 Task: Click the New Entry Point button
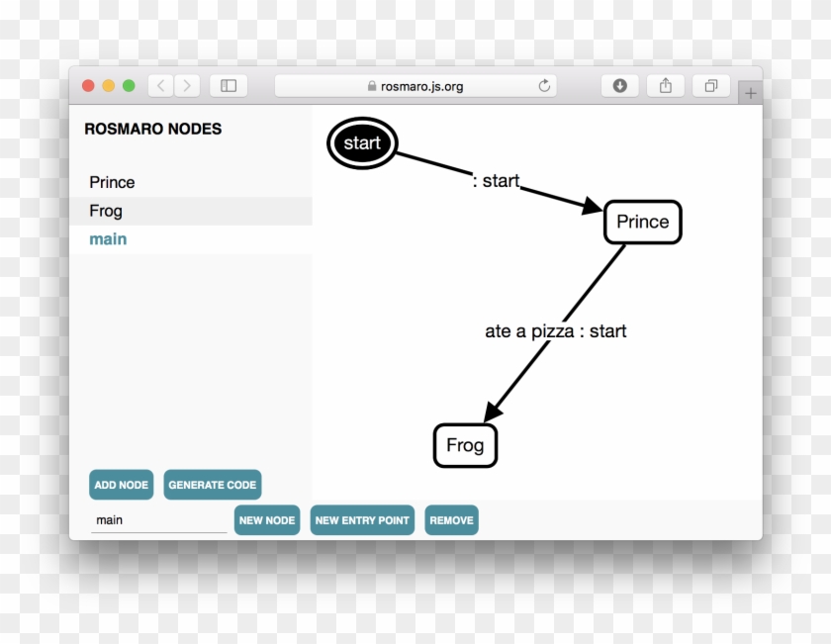pyautogui.click(x=362, y=520)
